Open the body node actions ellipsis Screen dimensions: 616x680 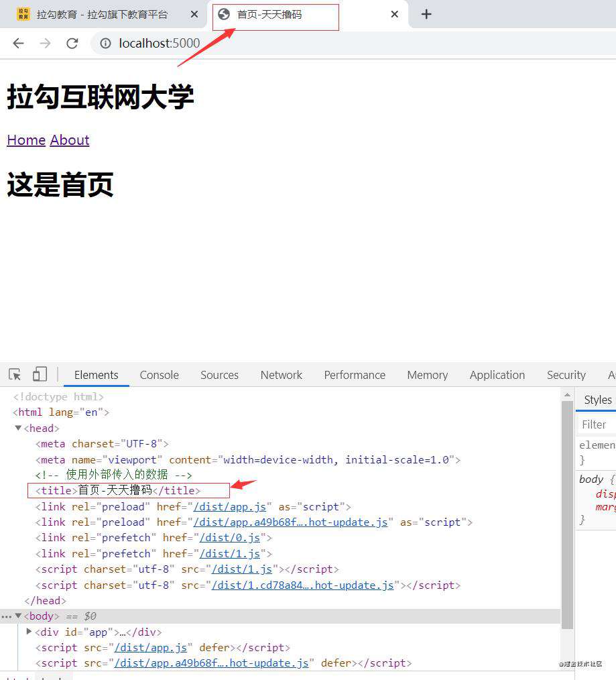pyautogui.click(x=6, y=616)
